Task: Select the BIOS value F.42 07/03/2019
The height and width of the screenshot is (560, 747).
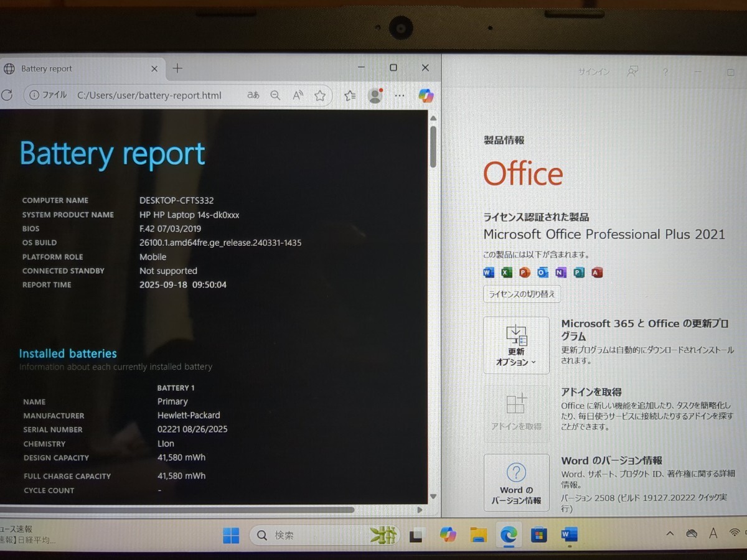Action: tap(171, 228)
